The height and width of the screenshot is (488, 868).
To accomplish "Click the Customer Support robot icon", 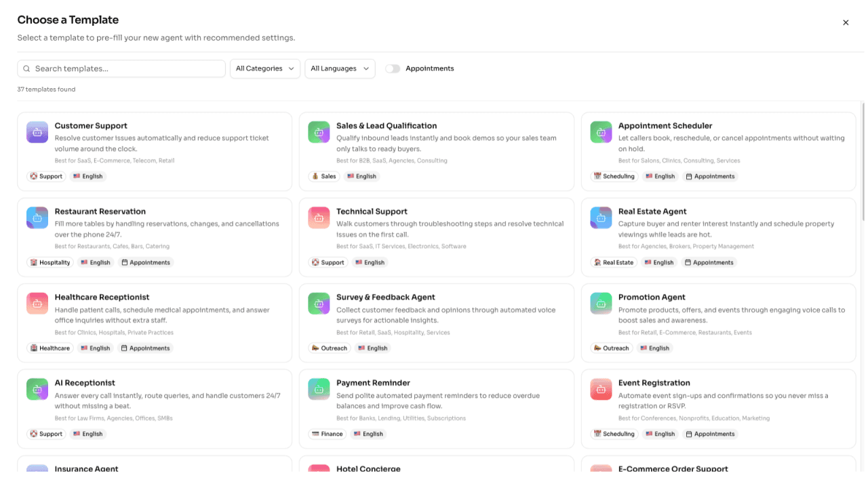I will (x=37, y=132).
